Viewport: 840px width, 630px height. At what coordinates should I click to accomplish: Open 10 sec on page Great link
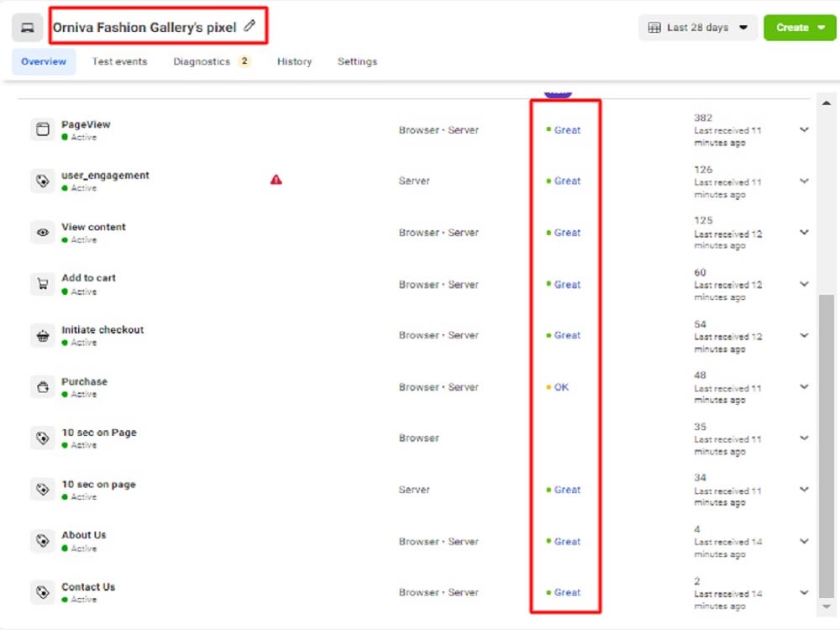(567, 490)
